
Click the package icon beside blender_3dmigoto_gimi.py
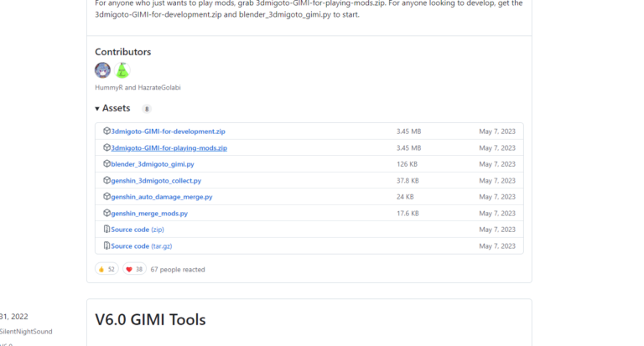106,164
